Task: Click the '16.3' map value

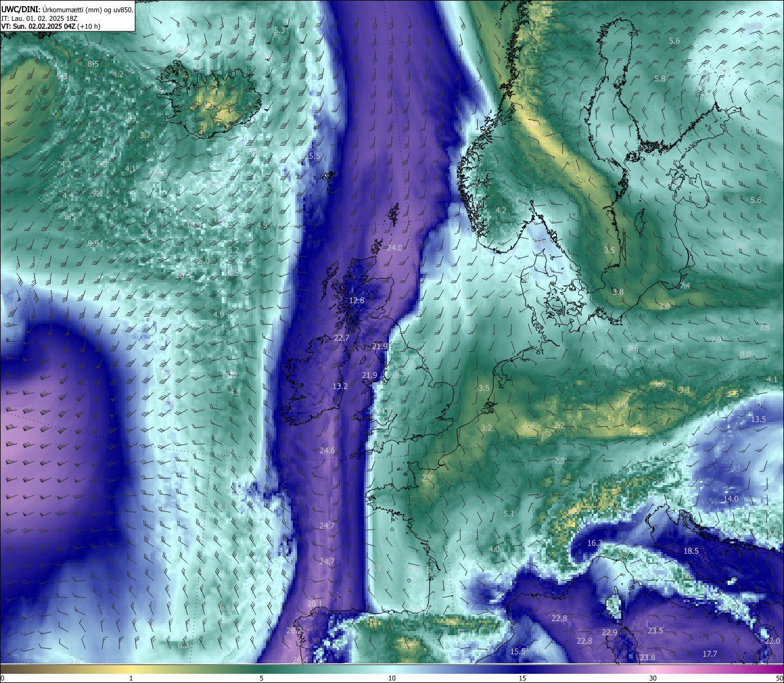Action: point(595,543)
